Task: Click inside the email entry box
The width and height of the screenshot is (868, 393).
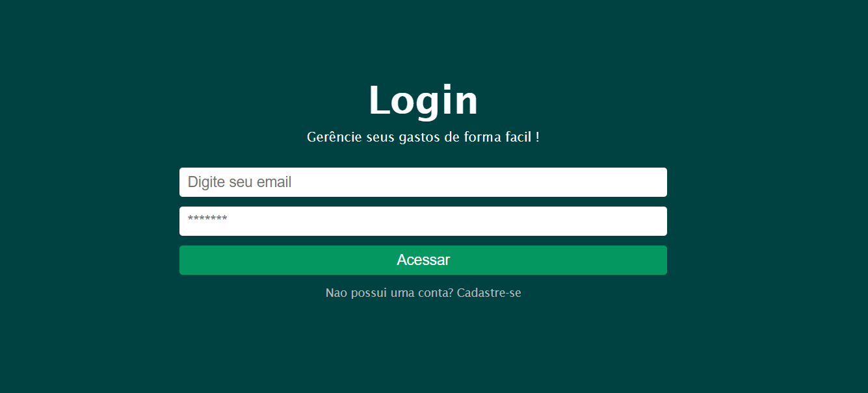Action: [423, 182]
